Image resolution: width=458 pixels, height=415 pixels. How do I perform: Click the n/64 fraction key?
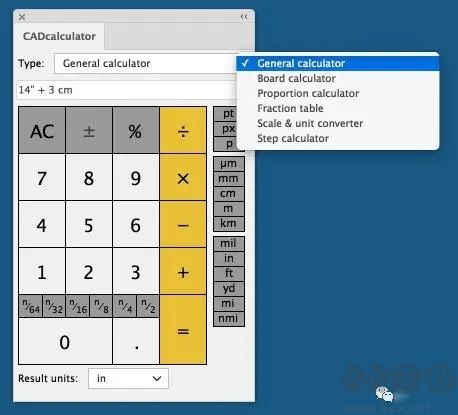[x=31, y=306]
